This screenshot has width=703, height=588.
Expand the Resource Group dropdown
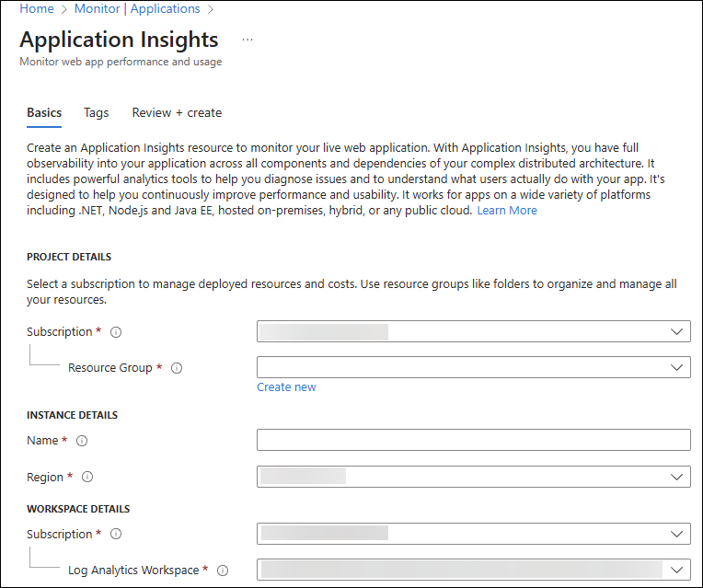click(474, 367)
